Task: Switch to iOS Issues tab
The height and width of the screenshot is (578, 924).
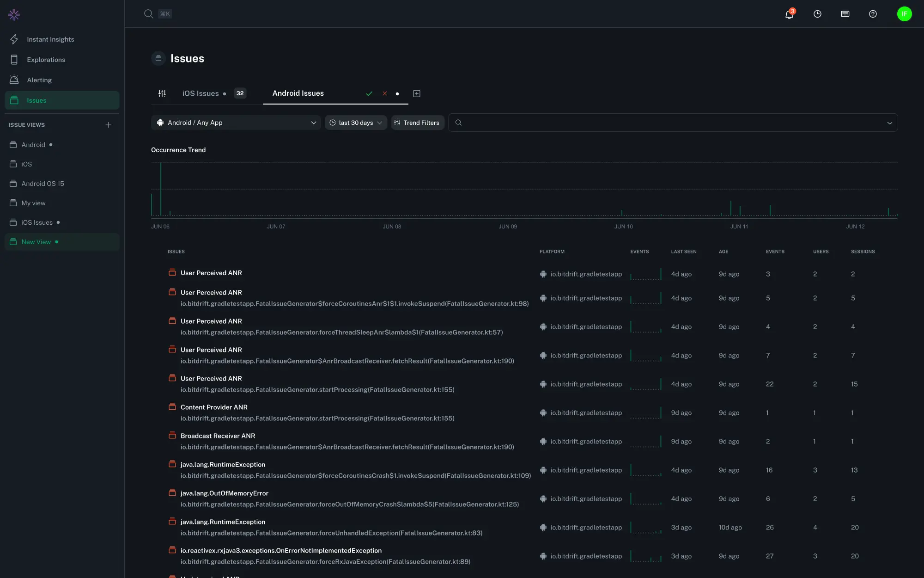Action: tap(201, 93)
